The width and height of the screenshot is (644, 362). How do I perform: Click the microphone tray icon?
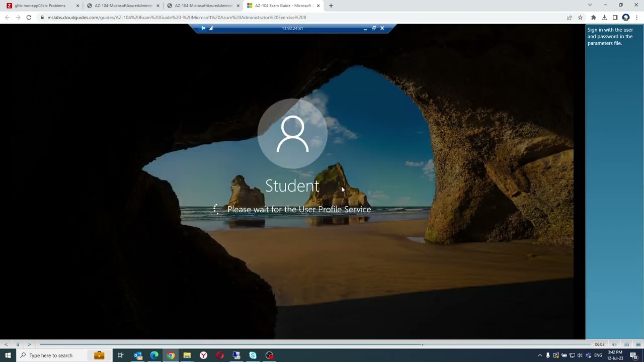[548, 355]
